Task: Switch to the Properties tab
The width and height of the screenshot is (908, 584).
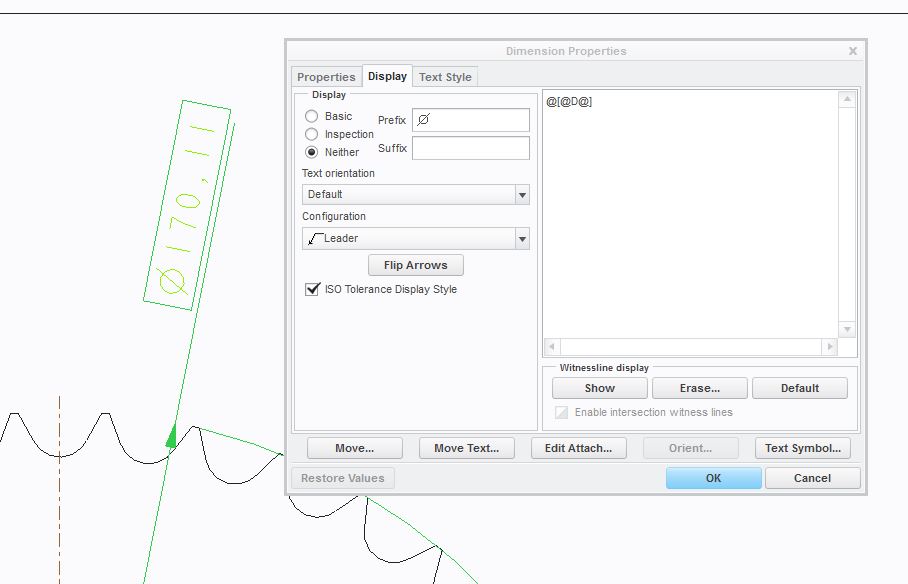Action: coord(326,77)
